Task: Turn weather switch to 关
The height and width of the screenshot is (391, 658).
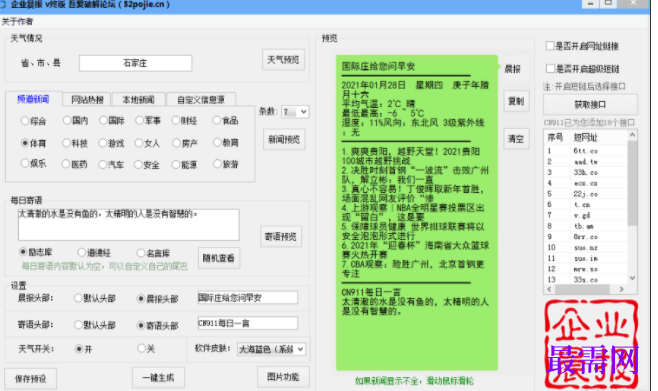Action: click(141, 348)
